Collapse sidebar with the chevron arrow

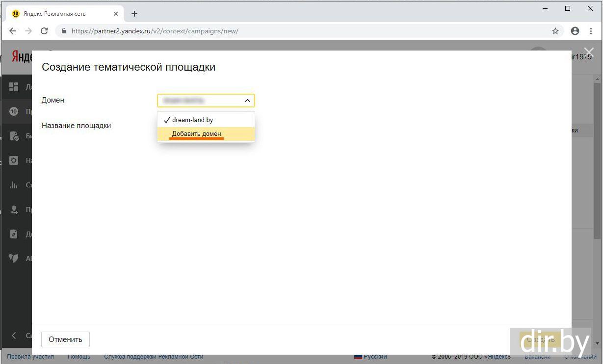click(x=14, y=336)
